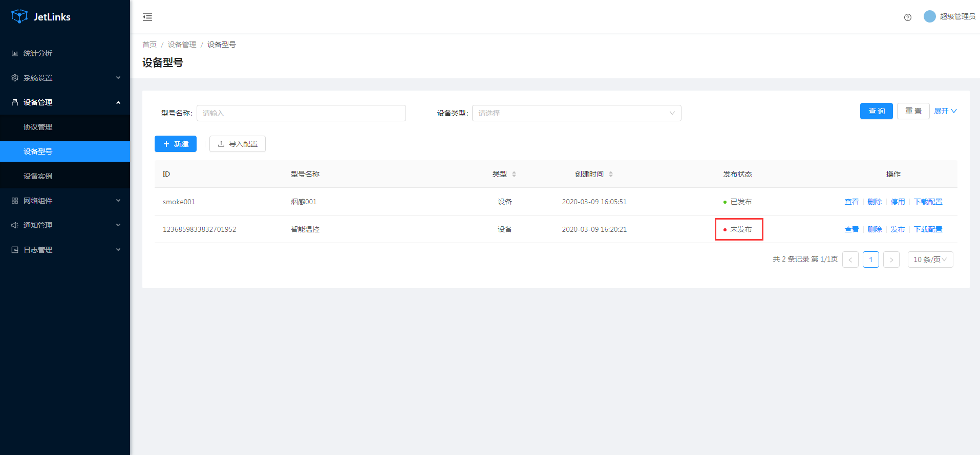Click the 查询 button
The width and height of the screenshot is (980, 455).
[x=876, y=111]
